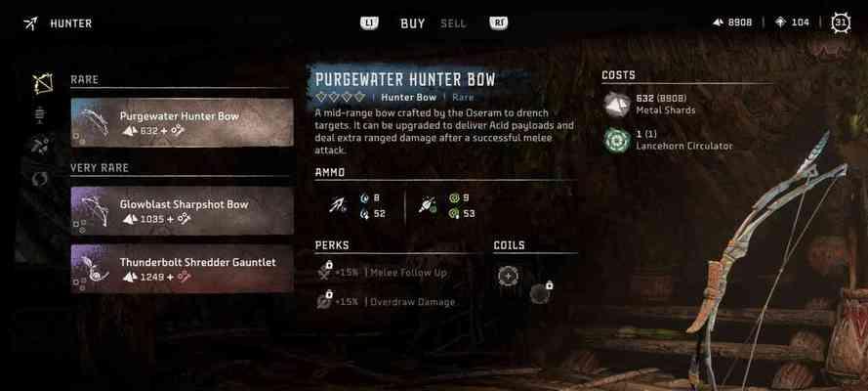Click the locked Overdraw Damage perk
868x391 pixels.
pos(386,301)
